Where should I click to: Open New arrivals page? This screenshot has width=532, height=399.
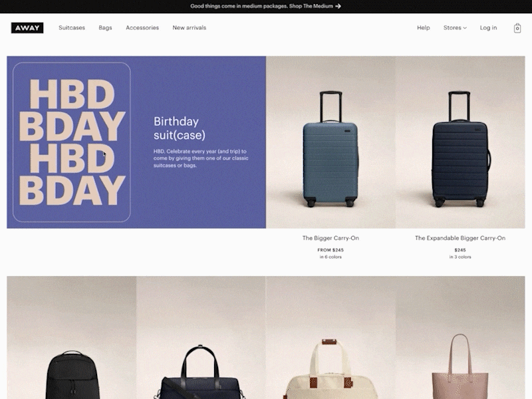pyautogui.click(x=190, y=28)
